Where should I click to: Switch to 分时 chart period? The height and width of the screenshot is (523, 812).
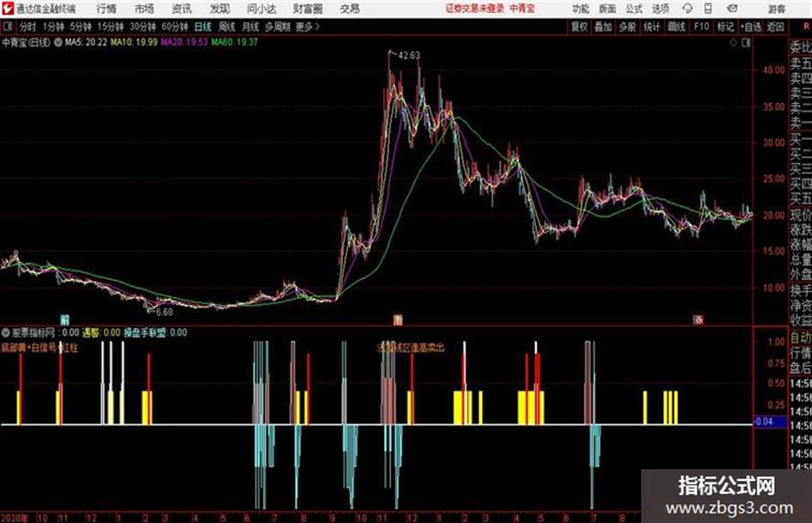click(27, 27)
